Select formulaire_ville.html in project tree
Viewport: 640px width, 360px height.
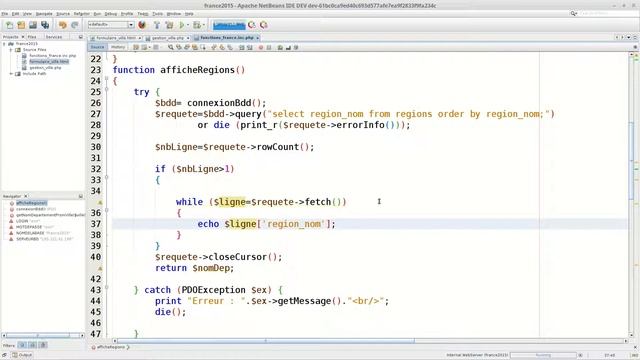point(49,62)
